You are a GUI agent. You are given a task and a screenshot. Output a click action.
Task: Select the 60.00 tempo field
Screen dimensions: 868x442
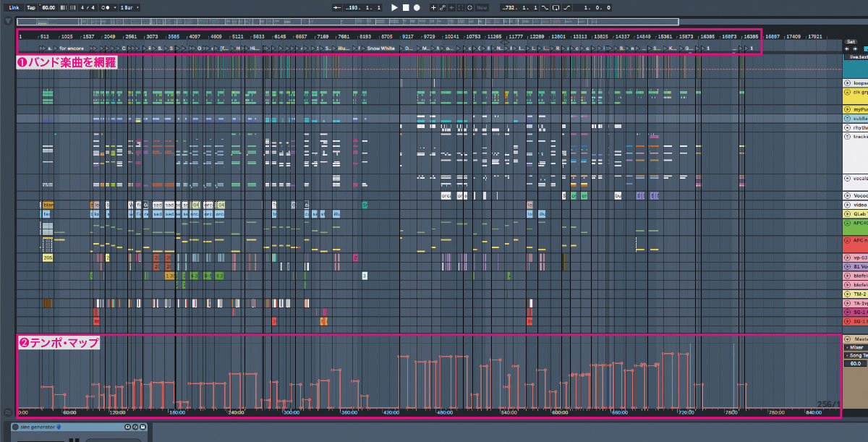tap(48, 7)
